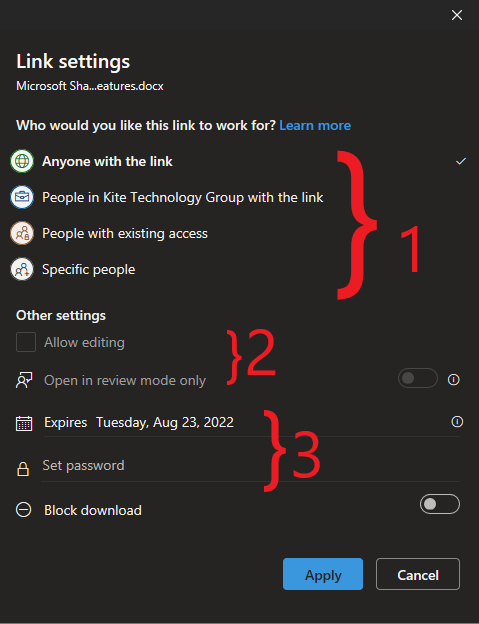
Task: Enable the Block download toggle
Action: pos(440,504)
